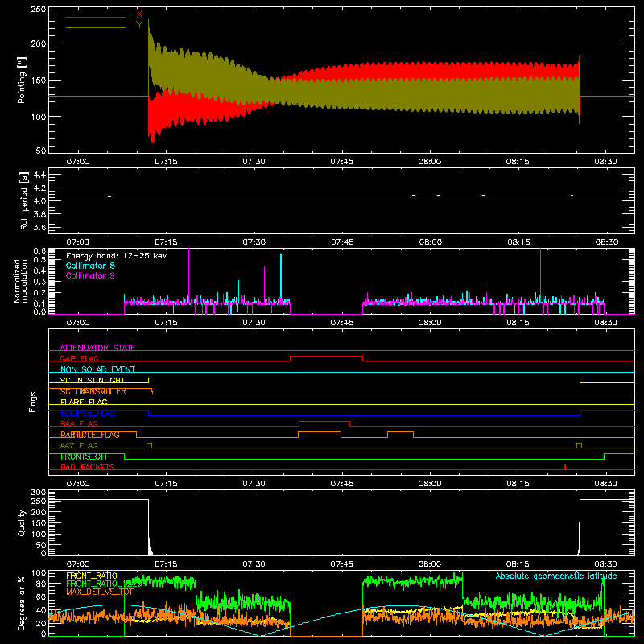Click the ECLIPSE_FLAG label

[x=88, y=413]
